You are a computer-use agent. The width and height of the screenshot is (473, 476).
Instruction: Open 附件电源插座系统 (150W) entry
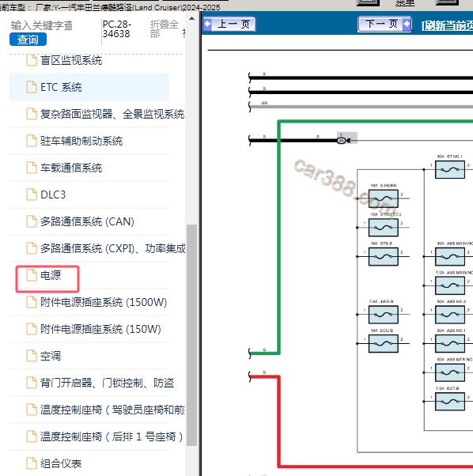100,329
